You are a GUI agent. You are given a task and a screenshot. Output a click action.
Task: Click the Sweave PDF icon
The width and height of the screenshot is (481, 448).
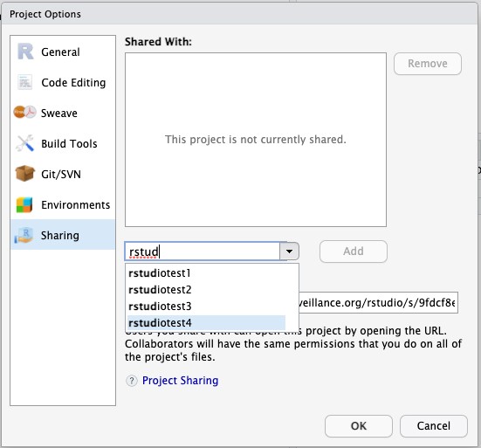click(x=24, y=113)
